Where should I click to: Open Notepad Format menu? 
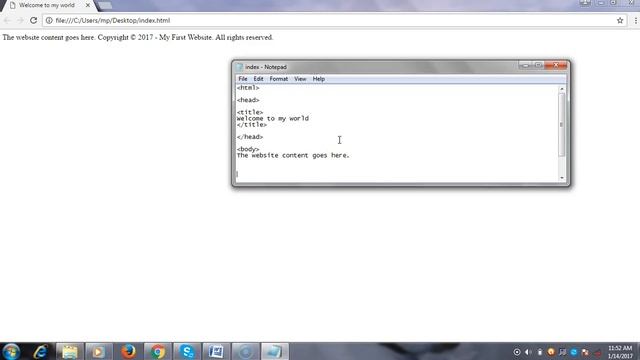pos(279,79)
